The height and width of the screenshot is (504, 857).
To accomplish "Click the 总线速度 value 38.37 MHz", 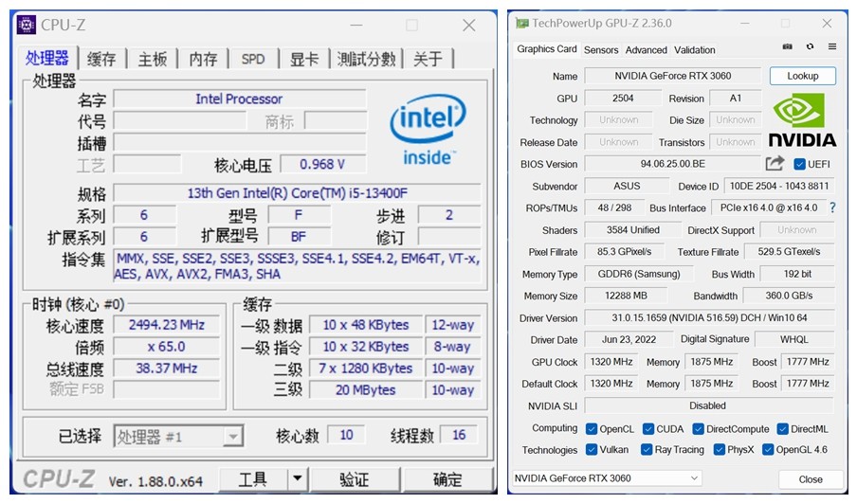I will (x=167, y=369).
